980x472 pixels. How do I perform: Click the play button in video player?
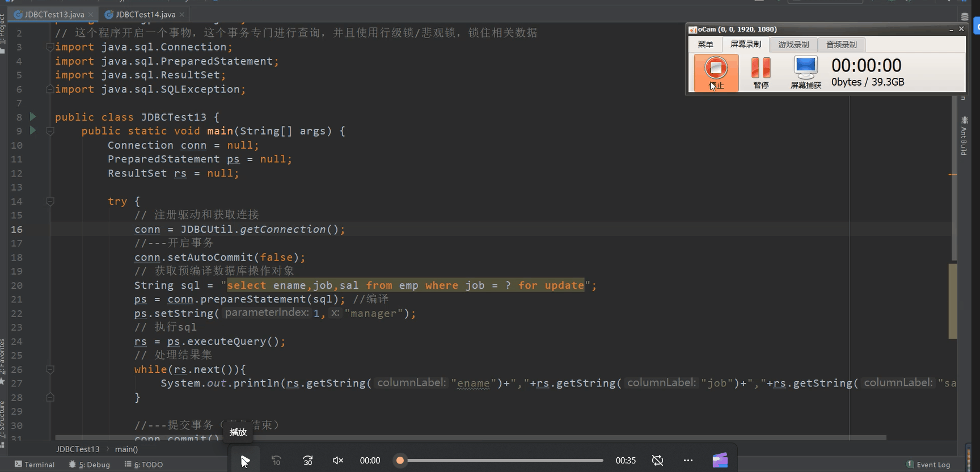[245, 460]
